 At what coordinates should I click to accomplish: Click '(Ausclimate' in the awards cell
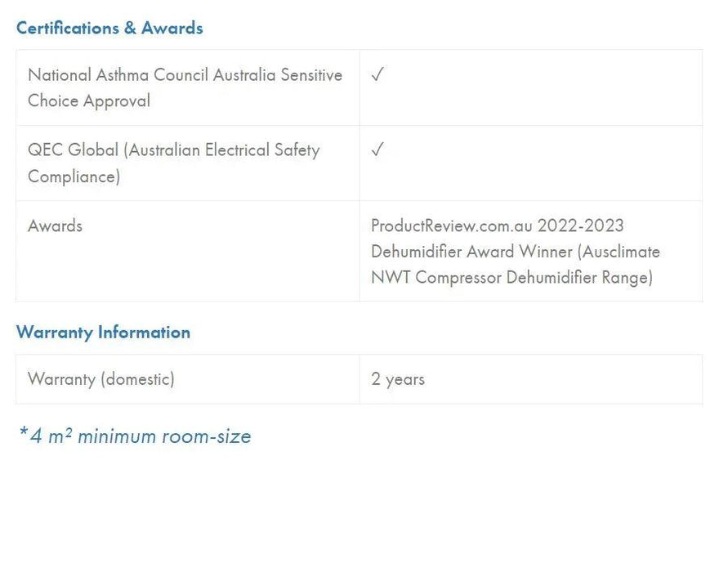(x=619, y=252)
